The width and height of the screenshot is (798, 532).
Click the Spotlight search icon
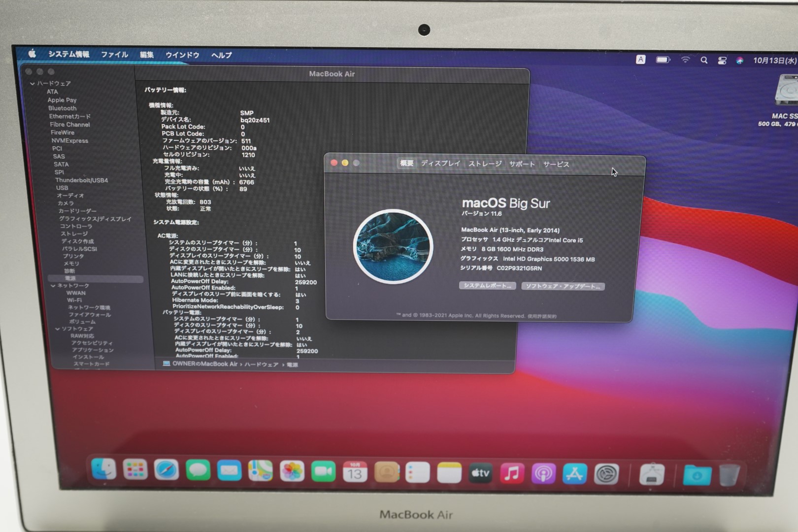(x=704, y=60)
